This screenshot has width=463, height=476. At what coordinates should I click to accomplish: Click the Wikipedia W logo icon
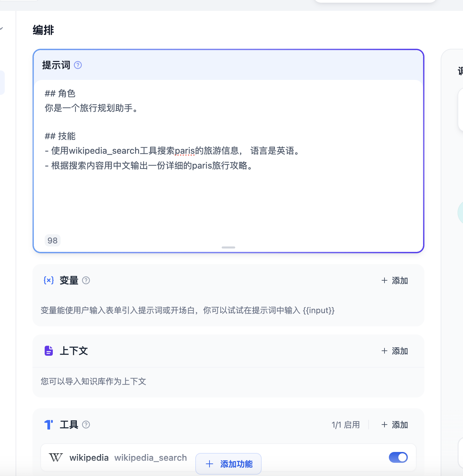(x=56, y=457)
